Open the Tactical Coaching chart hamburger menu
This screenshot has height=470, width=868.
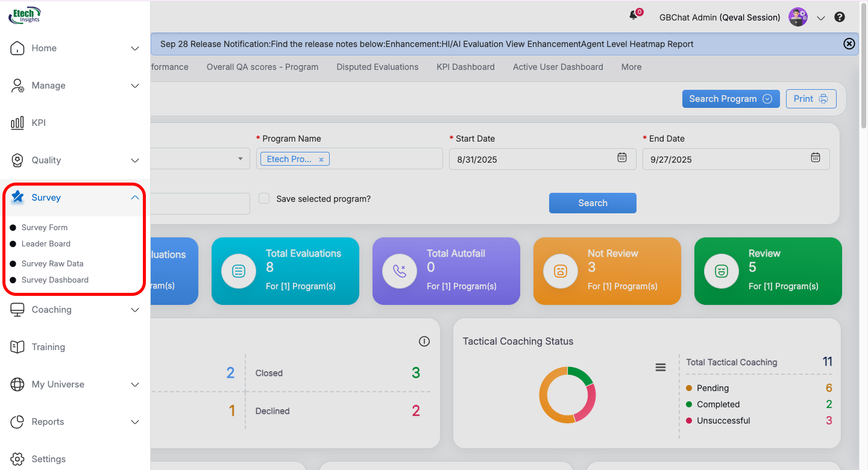[x=661, y=367]
